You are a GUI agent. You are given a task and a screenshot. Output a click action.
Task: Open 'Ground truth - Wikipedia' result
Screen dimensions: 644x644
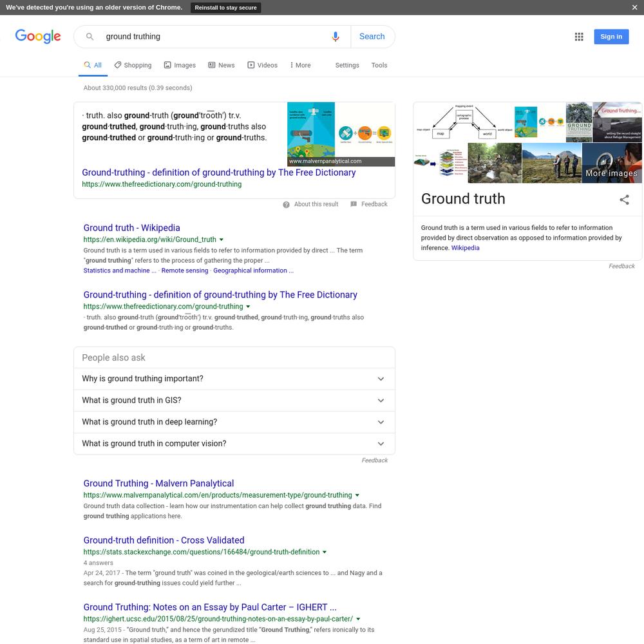(131, 228)
